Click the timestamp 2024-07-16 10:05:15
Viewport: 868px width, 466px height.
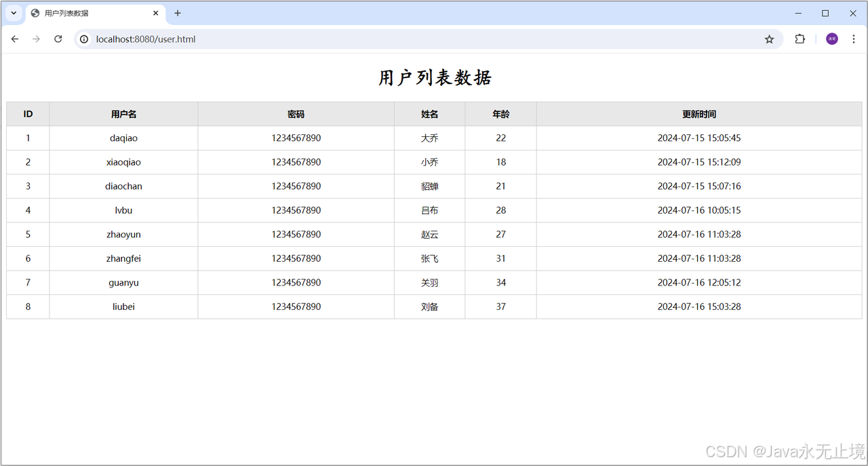(699, 210)
